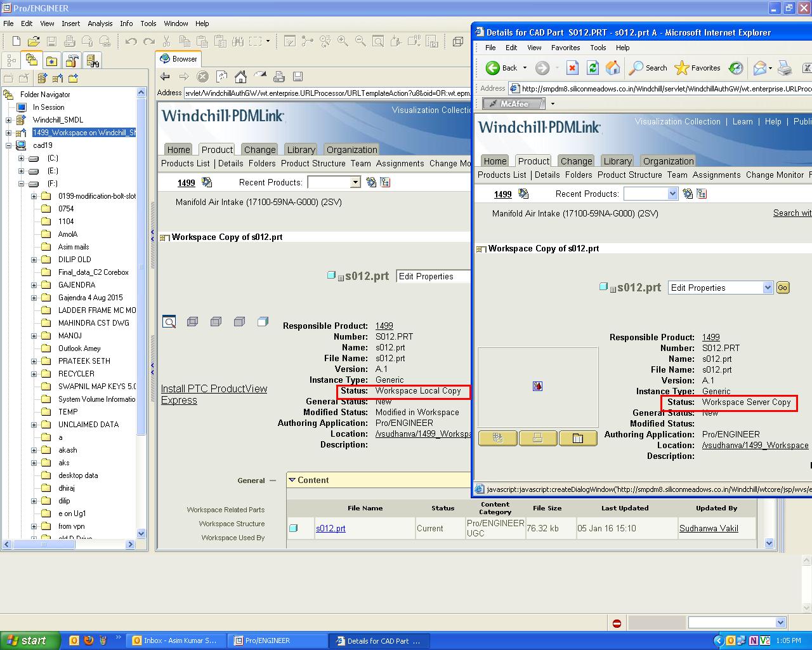Click the wireframe display cube icon
The height and width of the screenshot is (650, 812).
click(x=458, y=42)
